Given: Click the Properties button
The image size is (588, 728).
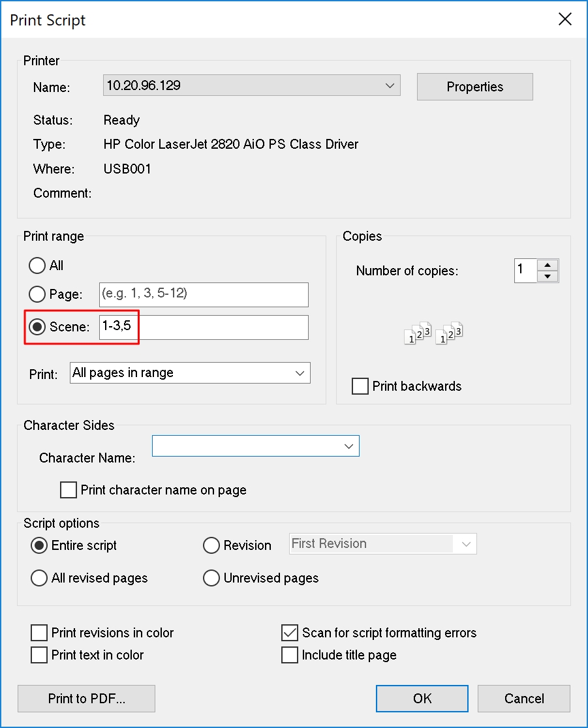Looking at the screenshot, I should pyautogui.click(x=474, y=87).
